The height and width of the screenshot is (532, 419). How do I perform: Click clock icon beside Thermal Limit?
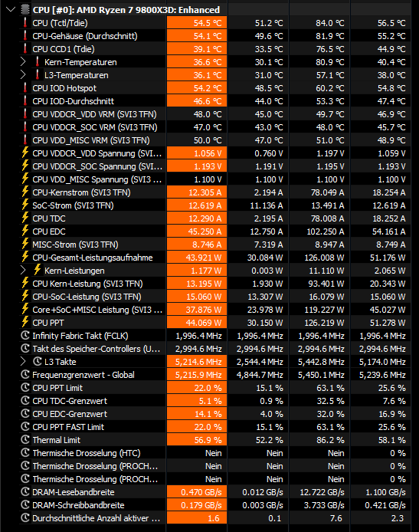(25, 440)
